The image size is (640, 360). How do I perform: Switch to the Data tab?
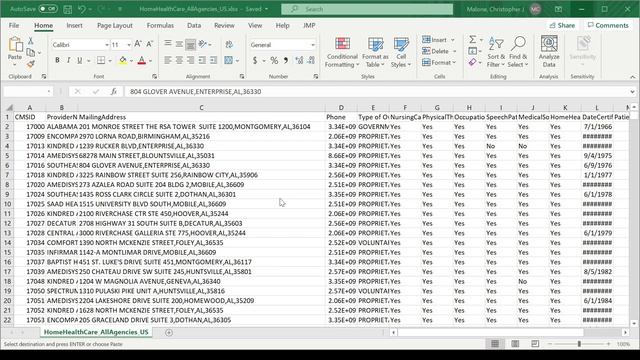pos(194,25)
